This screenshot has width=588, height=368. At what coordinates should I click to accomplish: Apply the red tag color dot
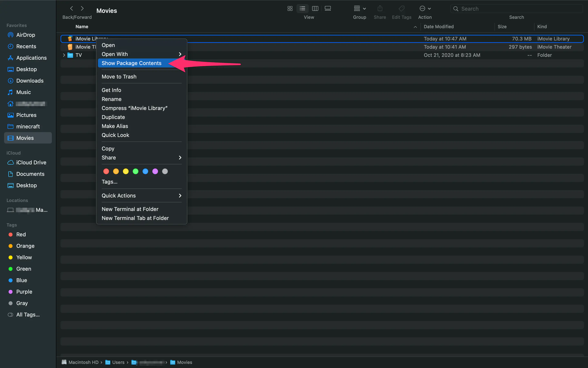pos(106,171)
